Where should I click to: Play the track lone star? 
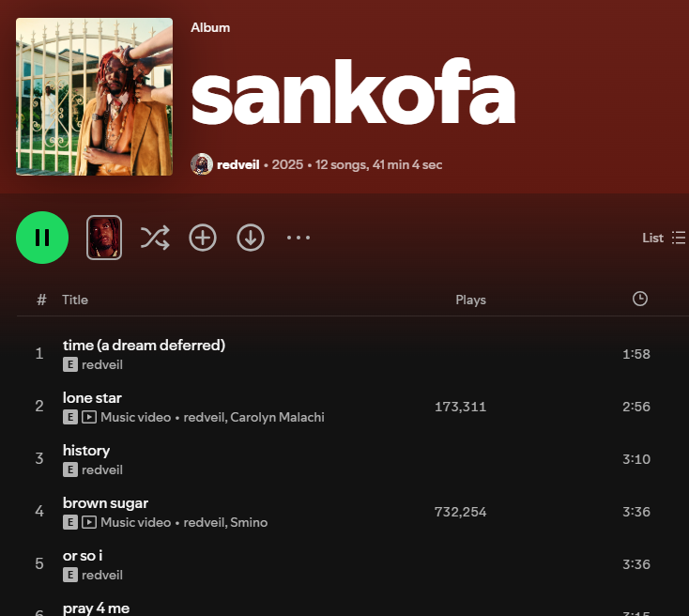(x=92, y=398)
